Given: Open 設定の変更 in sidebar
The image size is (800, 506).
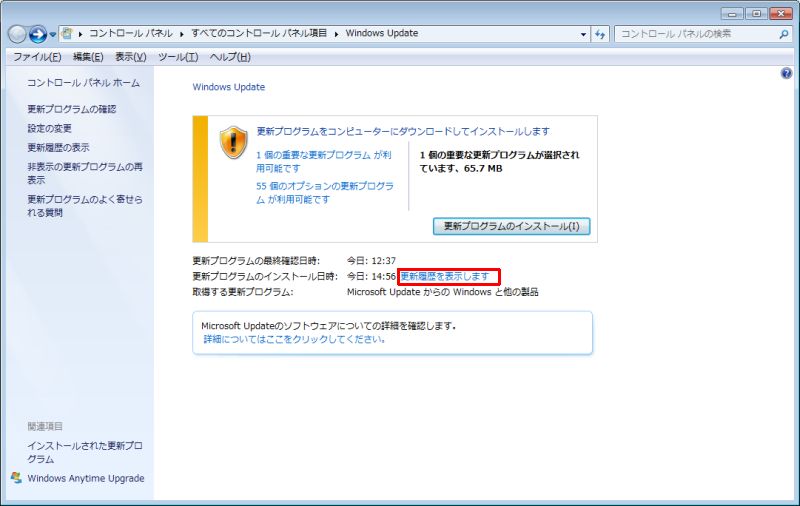Looking at the screenshot, I should [49, 129].
